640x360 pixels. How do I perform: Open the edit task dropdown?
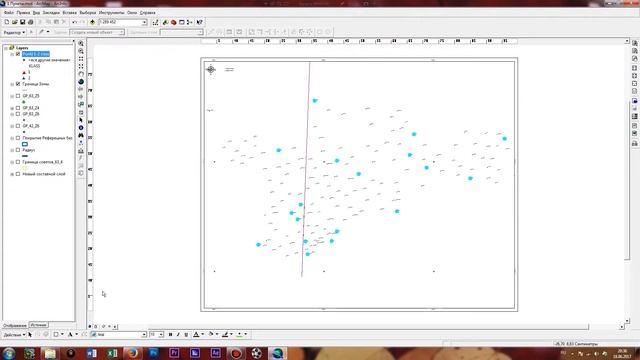coord(122,32)
